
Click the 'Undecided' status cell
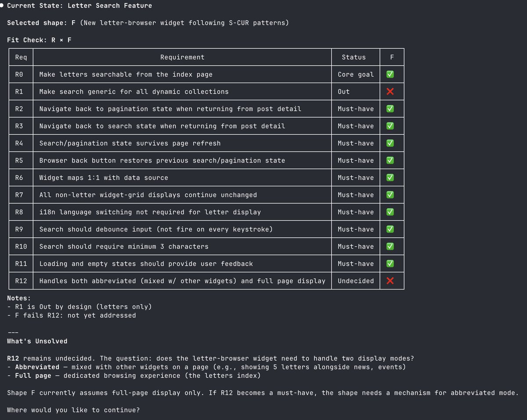click(x=356, y=281)
